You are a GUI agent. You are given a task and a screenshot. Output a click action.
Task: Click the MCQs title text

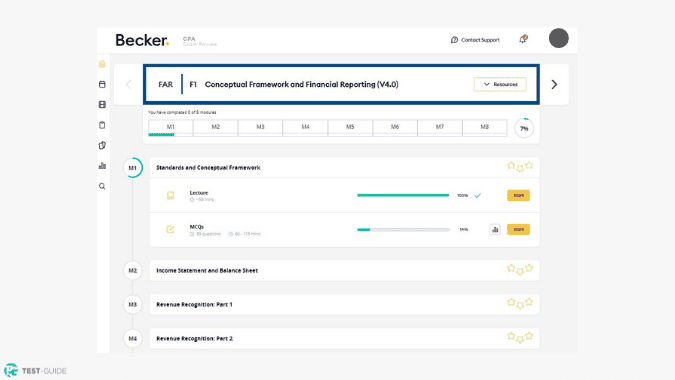point(197,227)
